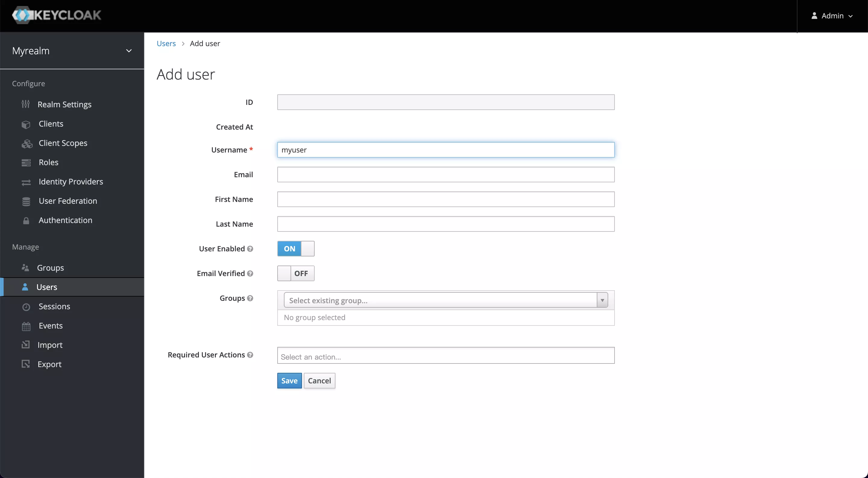Navigate to Roles management

tap(48, 162)
